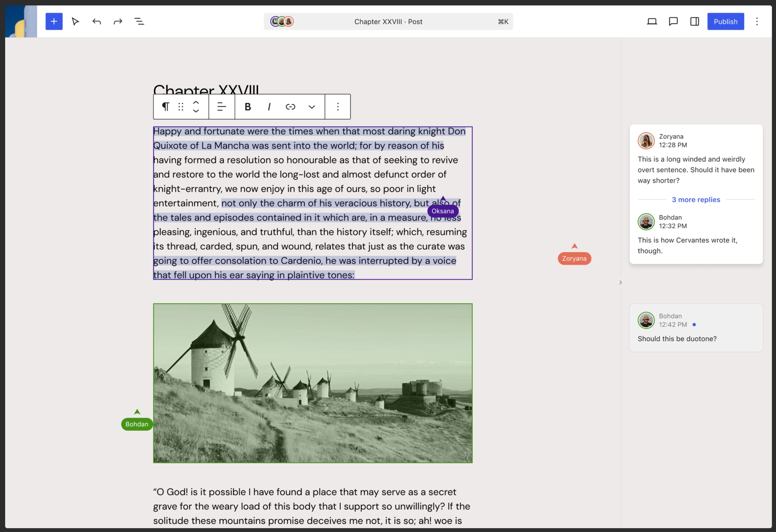Open the Document Overview list icon

139,21
